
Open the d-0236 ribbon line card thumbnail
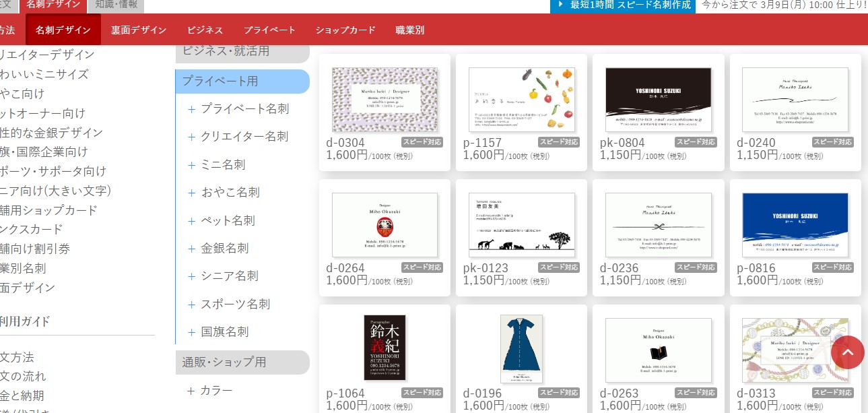click(659, 225)
